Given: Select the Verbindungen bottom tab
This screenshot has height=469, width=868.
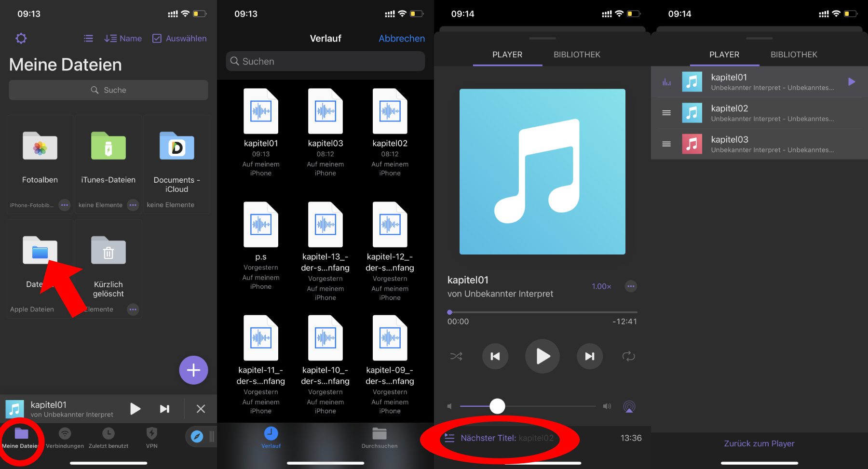Looking at the screenshot, I should point(65,438).
